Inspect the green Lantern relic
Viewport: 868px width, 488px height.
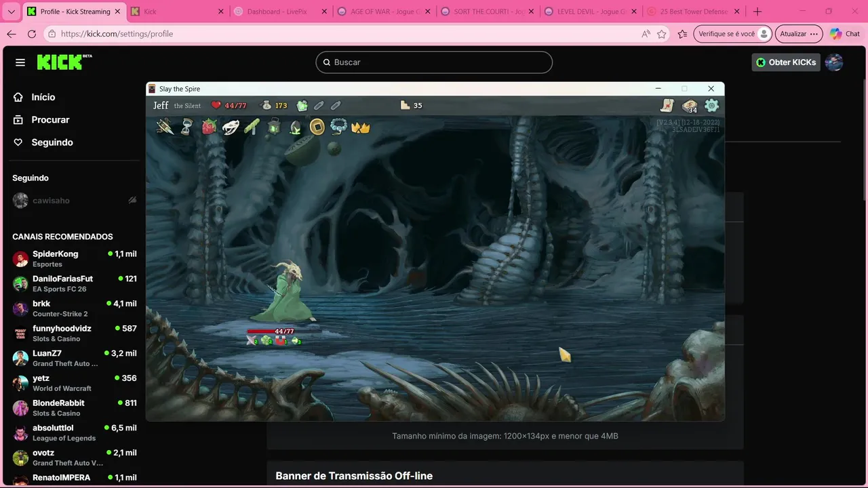(274, 127)
